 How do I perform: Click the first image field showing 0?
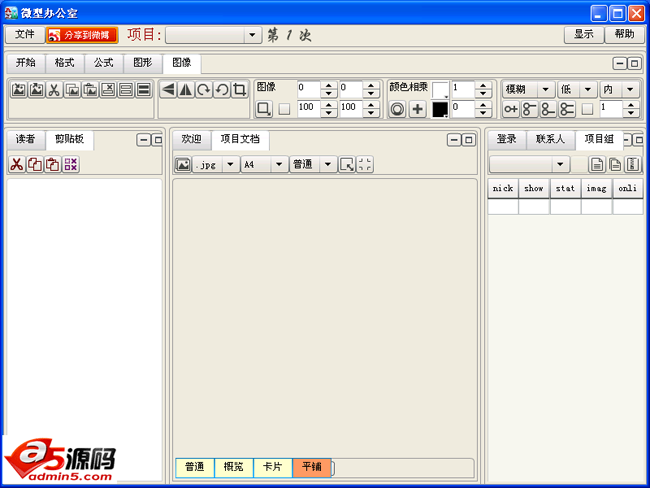click(308, 89)
